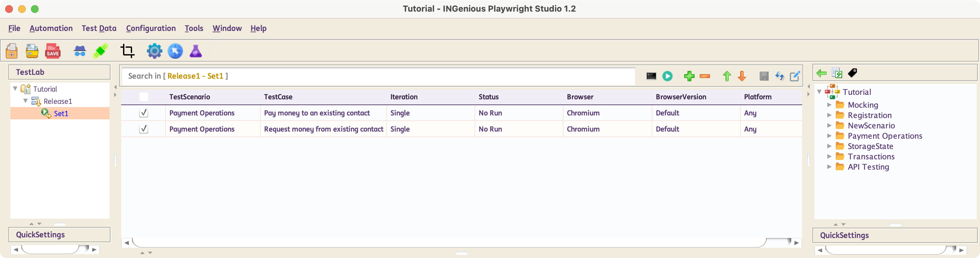The height and width of the screenshot is (258, 980).
Task: Expand the API Testing folder
Action: click(x=829, y=166)
